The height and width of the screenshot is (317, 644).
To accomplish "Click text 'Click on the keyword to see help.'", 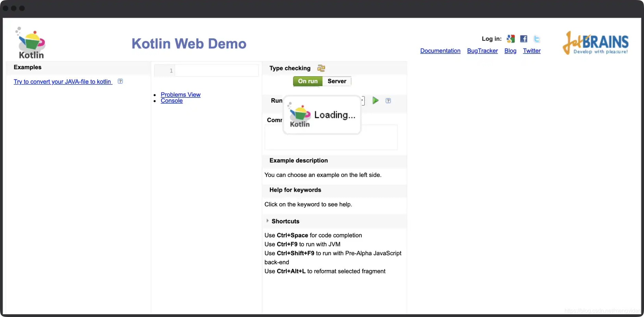I will point(308,204).
